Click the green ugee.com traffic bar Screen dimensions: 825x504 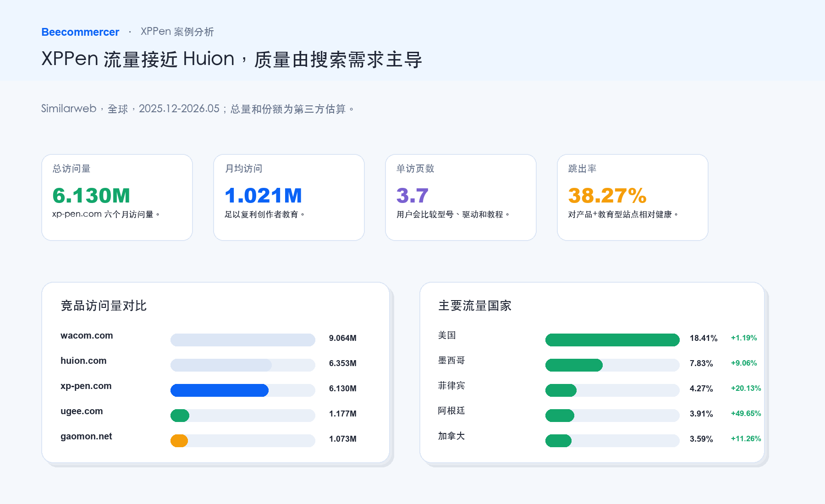pyautogui.click(x=180, y=416)
